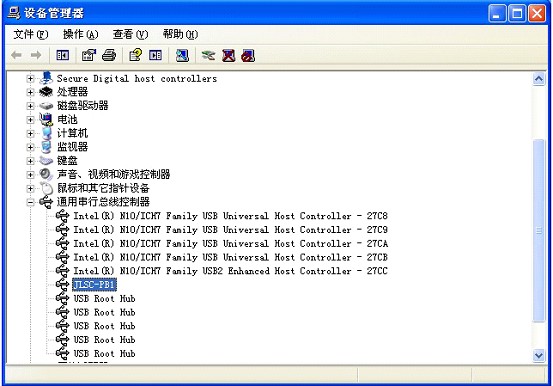The height and width of the screenshot is (386, 553).
Task: Expand Secure Digital host controllers node
Action: coord(30,78)
